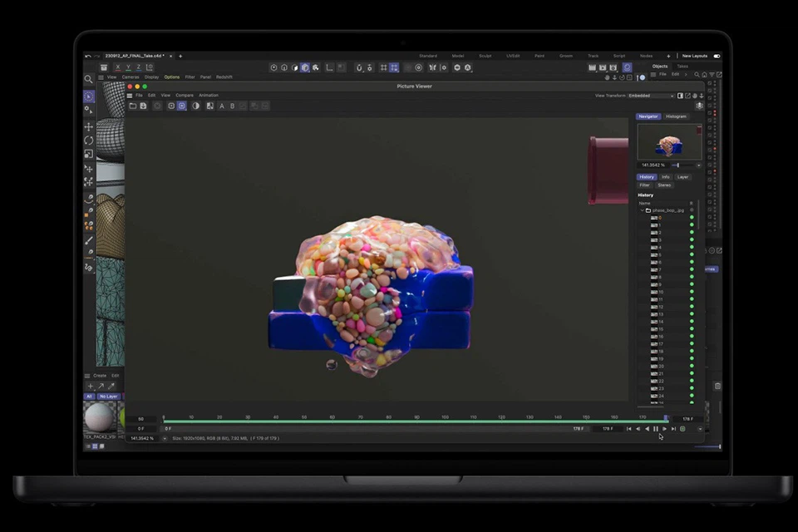The width and height of the screenshot is (798, 532).
Task: Click the Filter button below History
Action: pos(644,185)
